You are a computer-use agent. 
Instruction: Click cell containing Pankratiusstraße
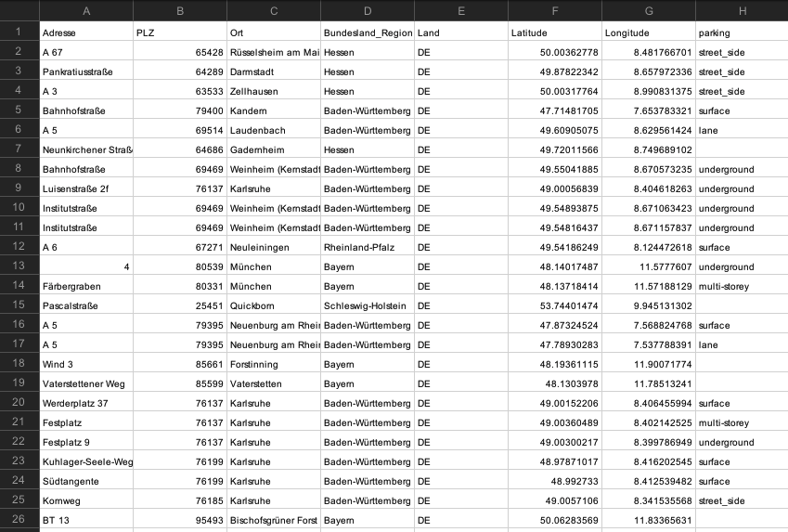point(86,71)
